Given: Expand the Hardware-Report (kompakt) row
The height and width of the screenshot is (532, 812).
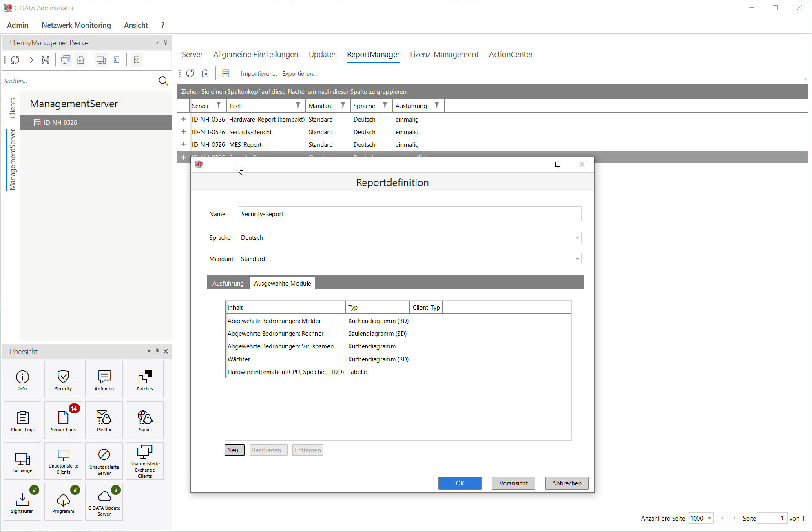Looking at the screenshot, I should (x=183, y=119).
